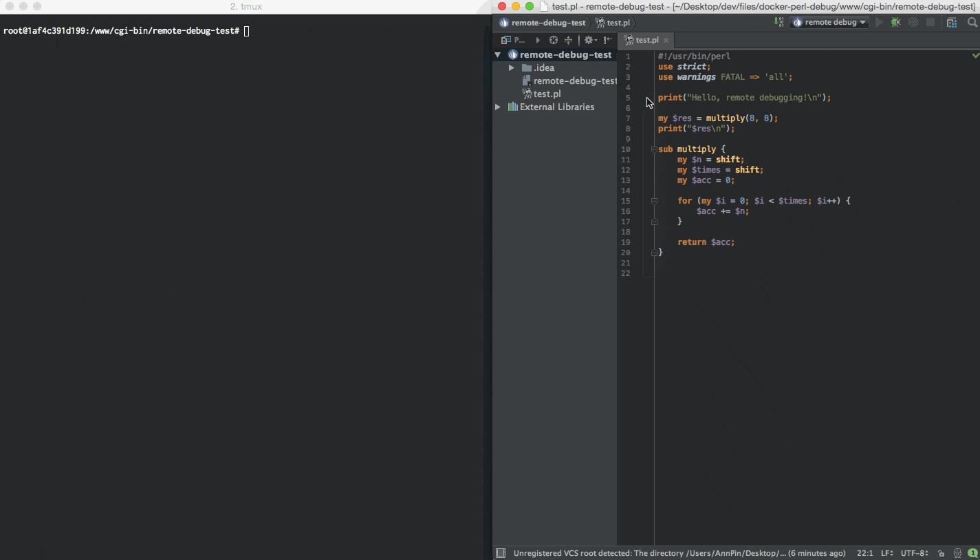Collapse the sub multiply fold marker

coord(654,149)
